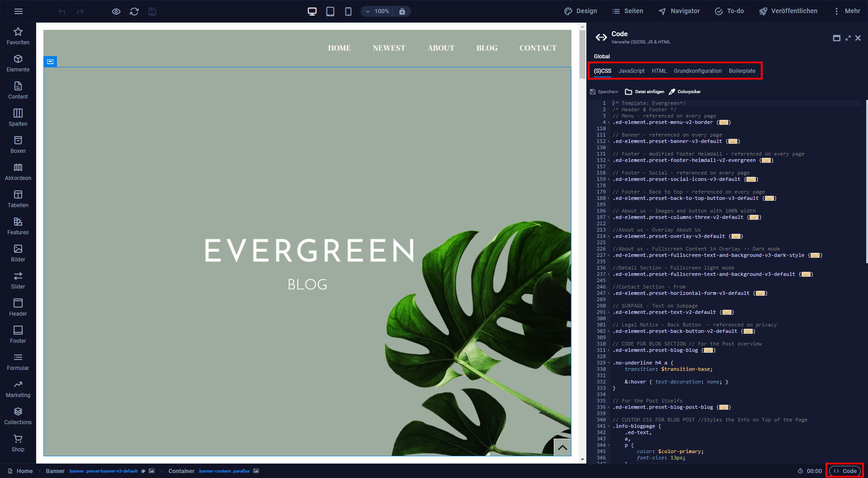Select Banner in the breadcrumb bar
This screenshot has width=868, height=478.
pyautogui.click(x=55, y=471)
